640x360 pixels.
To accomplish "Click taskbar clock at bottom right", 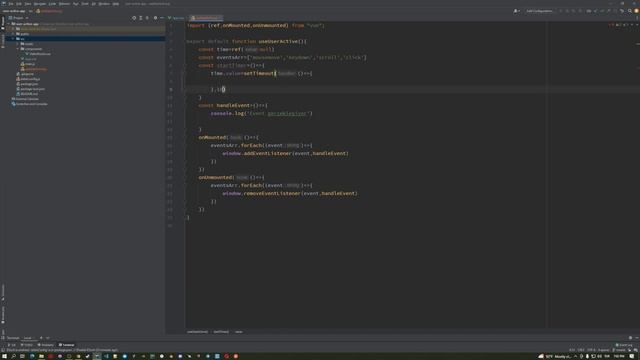I will tap(619, 356).
